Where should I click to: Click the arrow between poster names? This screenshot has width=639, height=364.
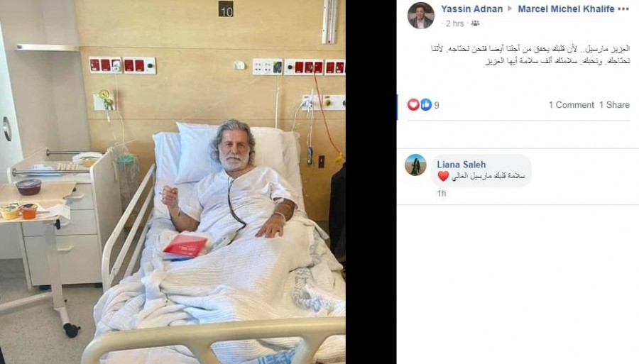[x=510, y=9]
